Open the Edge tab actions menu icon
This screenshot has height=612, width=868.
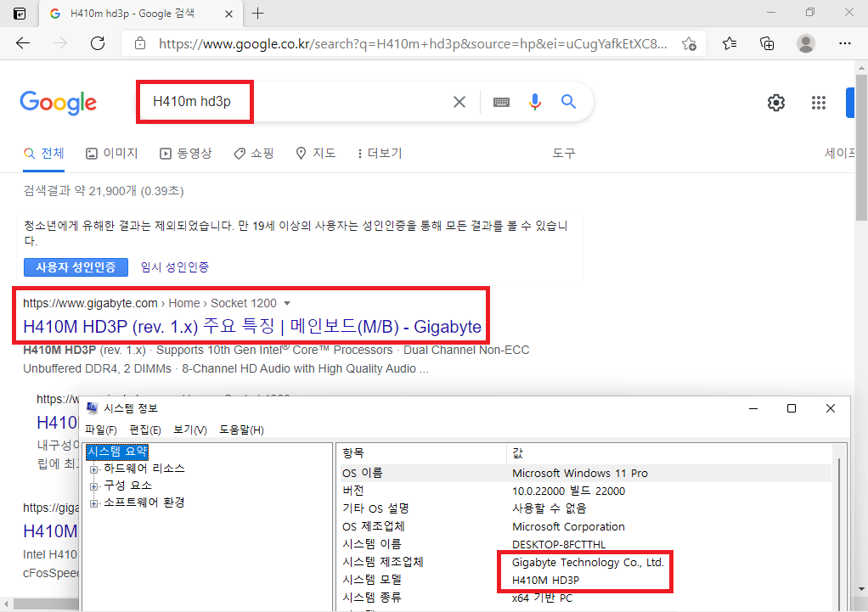(20, 14)
